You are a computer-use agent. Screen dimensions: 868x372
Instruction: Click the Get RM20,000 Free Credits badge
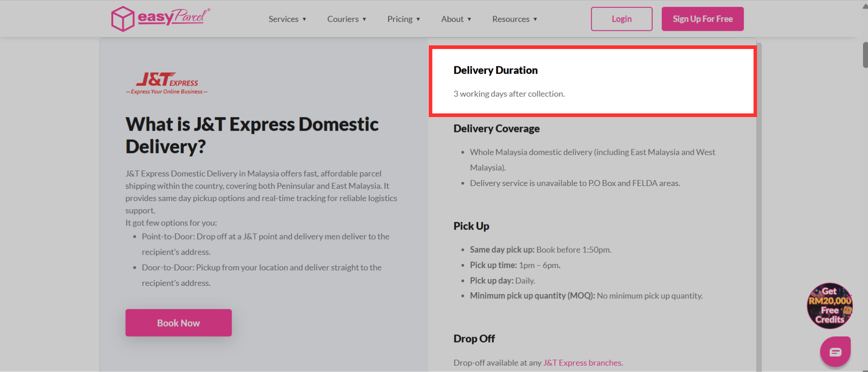point(829,306)
